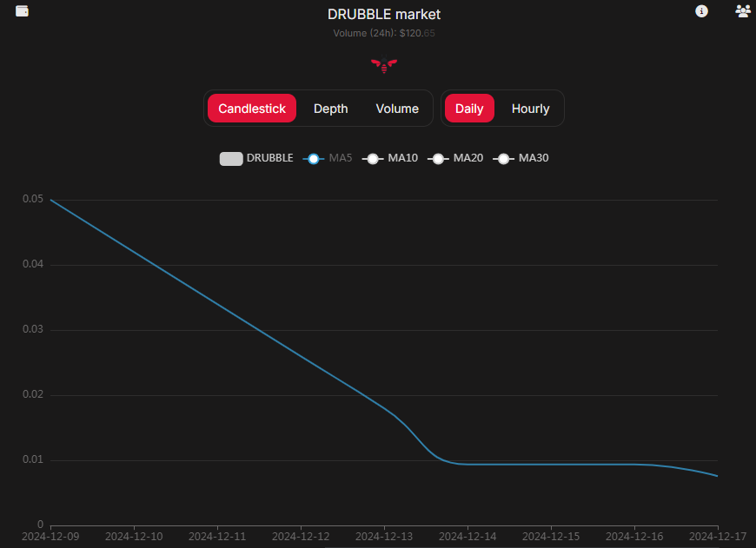This screenshot has width=756, height=548.
Task: Toggle the MA5 legend marker
Action: tap(314, 159)
